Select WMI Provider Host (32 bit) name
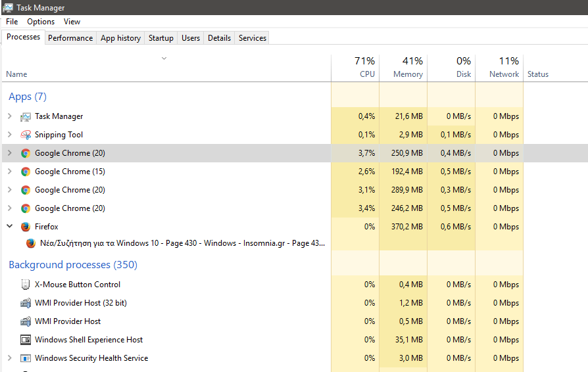588x372 pixels. [x=81, y=303]
